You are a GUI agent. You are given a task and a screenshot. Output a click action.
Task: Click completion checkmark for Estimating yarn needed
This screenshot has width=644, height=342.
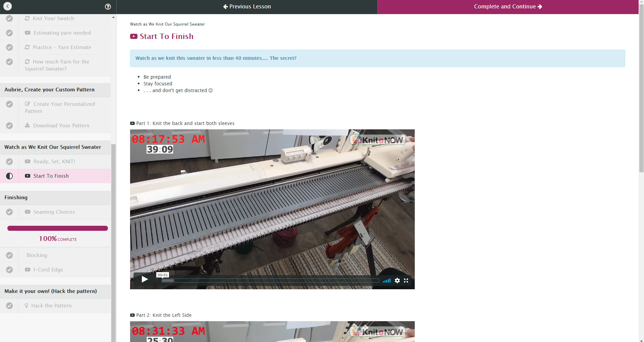coord(9,33)
